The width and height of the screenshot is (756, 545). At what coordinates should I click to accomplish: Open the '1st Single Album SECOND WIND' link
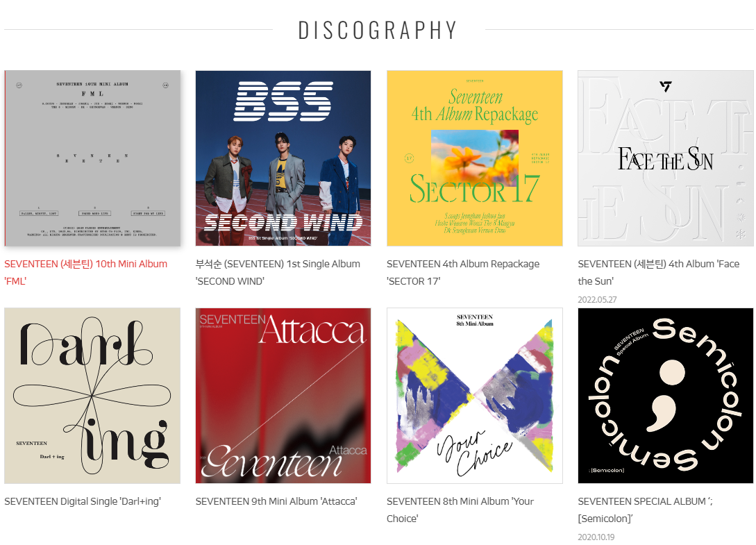coord(278,272)
